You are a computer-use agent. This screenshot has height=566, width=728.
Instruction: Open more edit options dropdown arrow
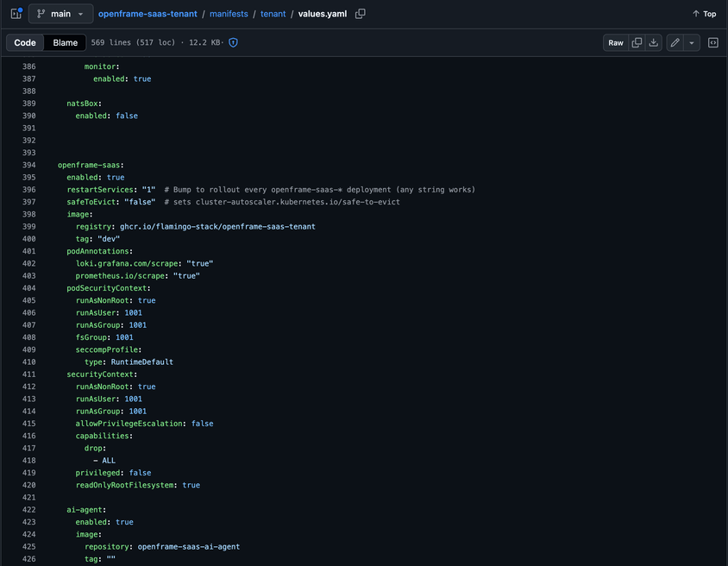tap(691, 43)
